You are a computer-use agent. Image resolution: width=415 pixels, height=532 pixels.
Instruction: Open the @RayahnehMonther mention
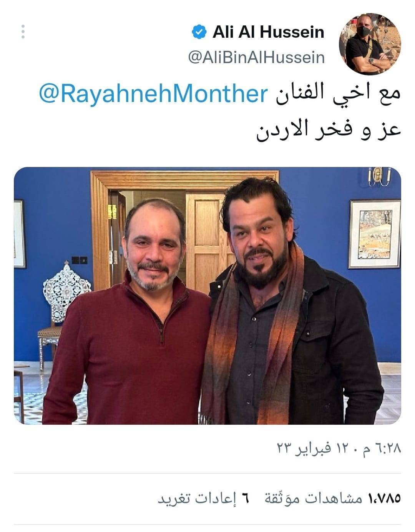pyautogui.click(x=153, y=95)
